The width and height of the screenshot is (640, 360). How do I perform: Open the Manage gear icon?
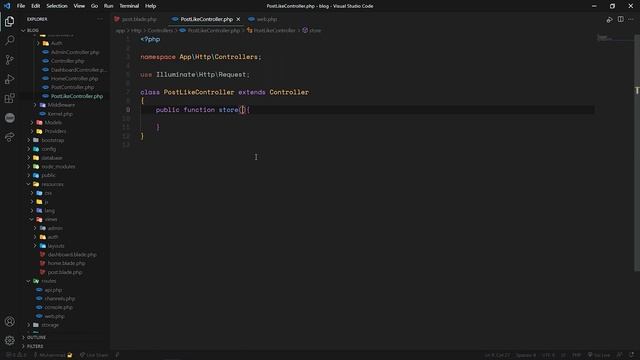pos(9,340)
